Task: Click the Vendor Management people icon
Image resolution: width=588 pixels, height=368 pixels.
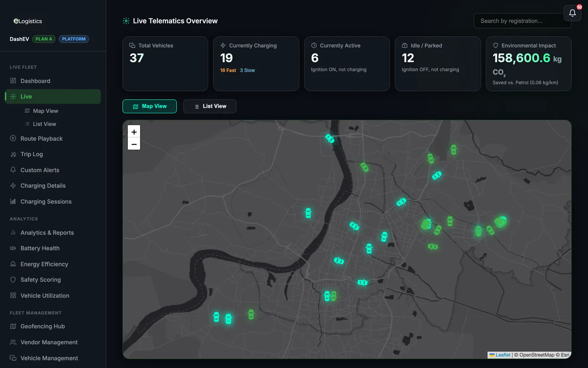Action: coord(13,342)
